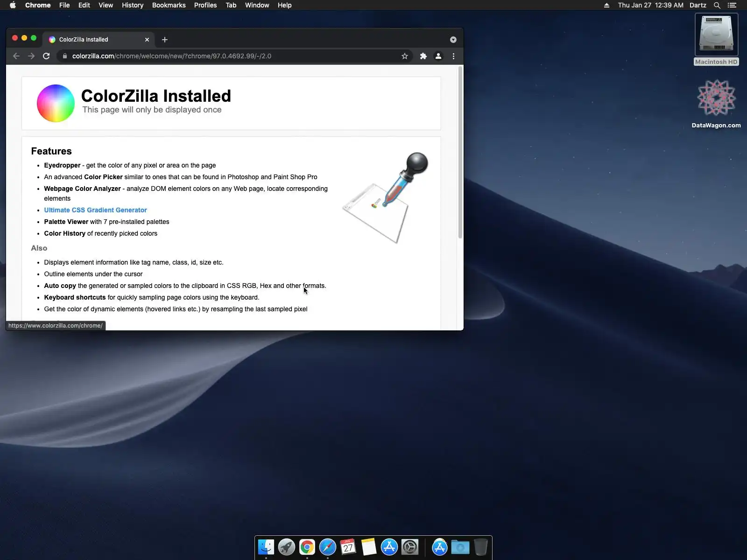Click the ColorZilla color wheel logo
Image resolution: width=747 pixels, height=560 pixels.
click(56, 103)
